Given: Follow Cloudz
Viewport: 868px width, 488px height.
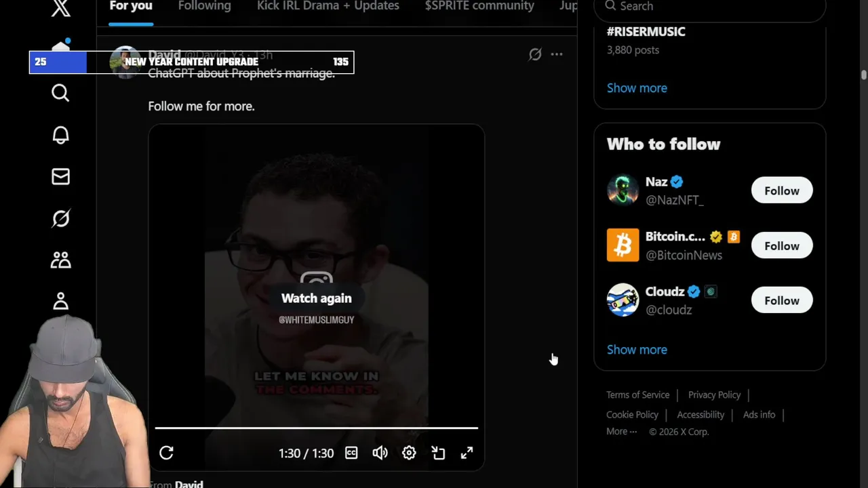Looking at the screenshot, I should [x=782, y=301].
